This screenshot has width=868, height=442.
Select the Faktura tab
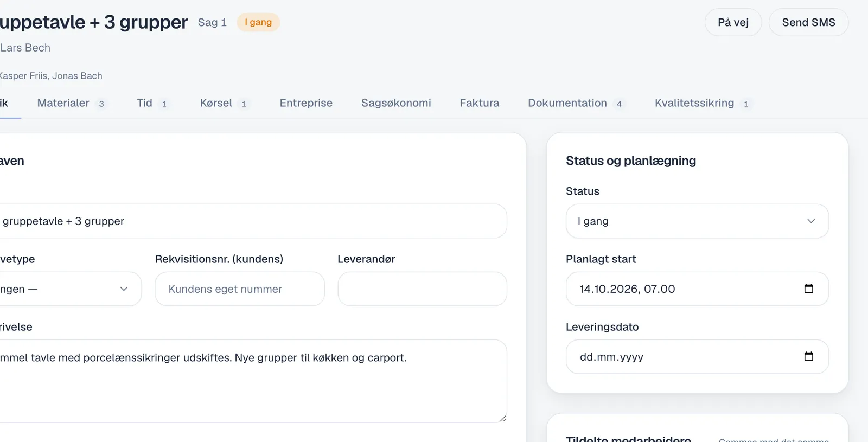[x=480, y=103]
